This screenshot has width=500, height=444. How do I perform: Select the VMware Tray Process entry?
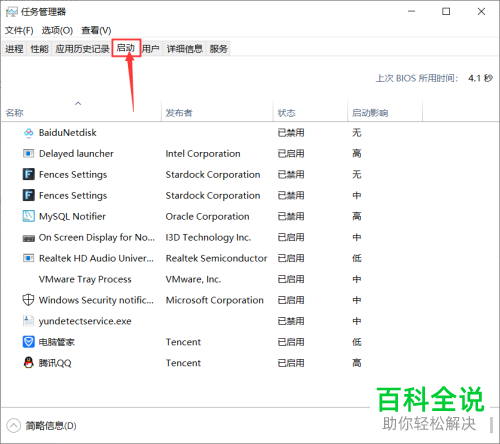point(85,279)
